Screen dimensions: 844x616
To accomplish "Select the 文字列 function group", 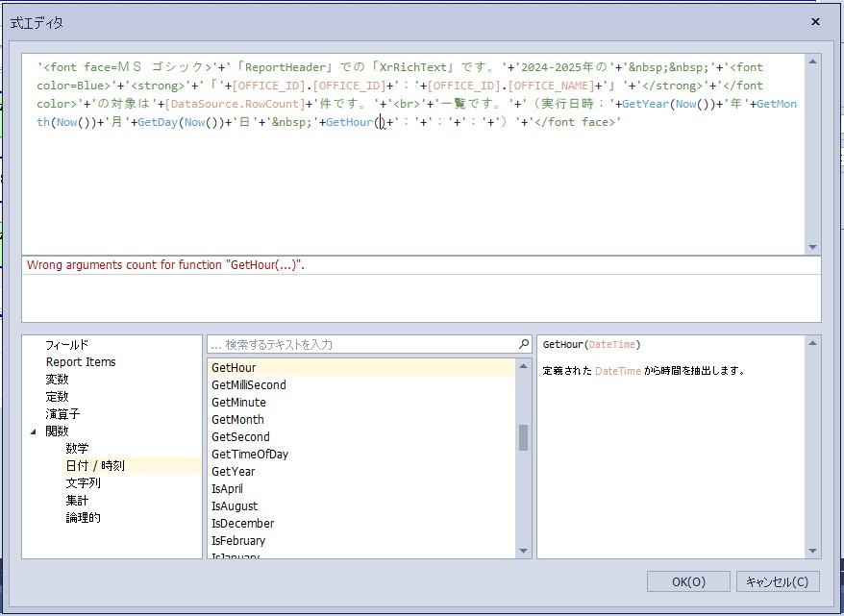I will [83, 482].
